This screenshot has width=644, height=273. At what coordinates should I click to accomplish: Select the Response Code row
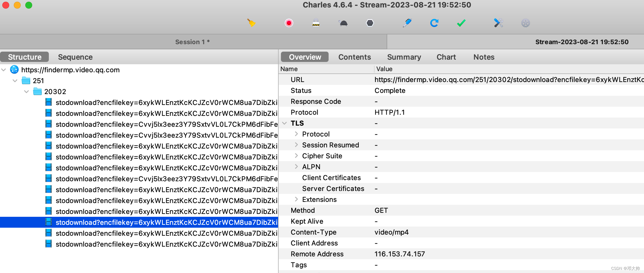pos(461,101)
